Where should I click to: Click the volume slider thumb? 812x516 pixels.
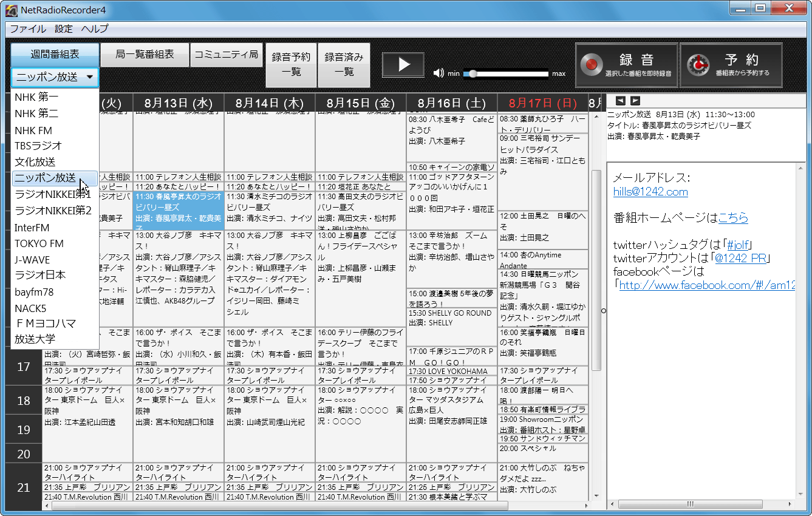pos(473,73)
